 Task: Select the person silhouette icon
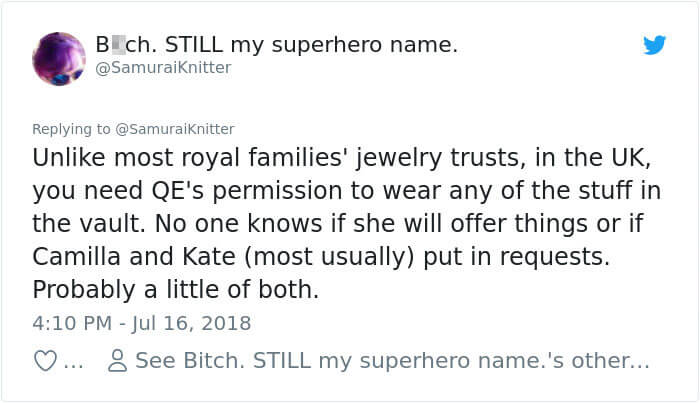pos(118,361)
